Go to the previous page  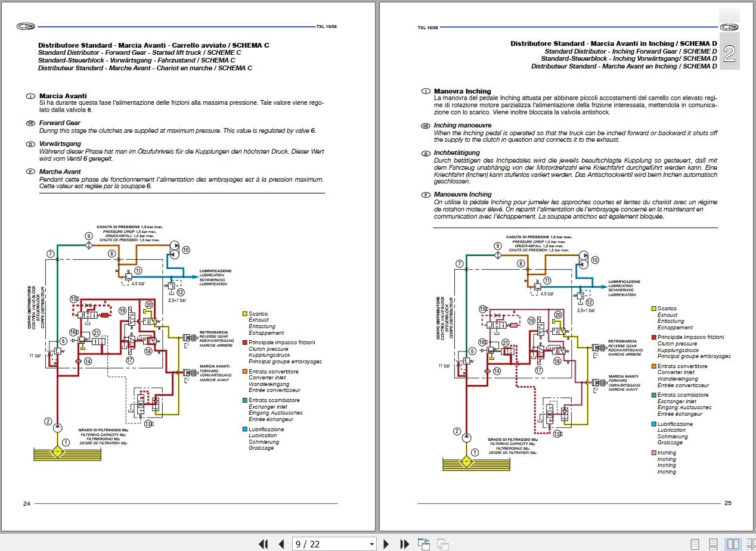[281, 544]
